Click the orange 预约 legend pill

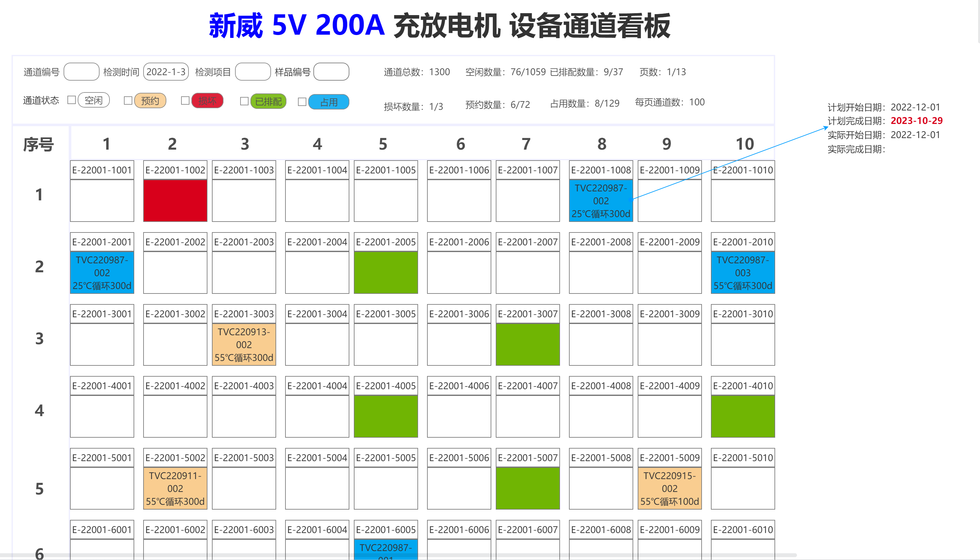(x=150, y=101)
